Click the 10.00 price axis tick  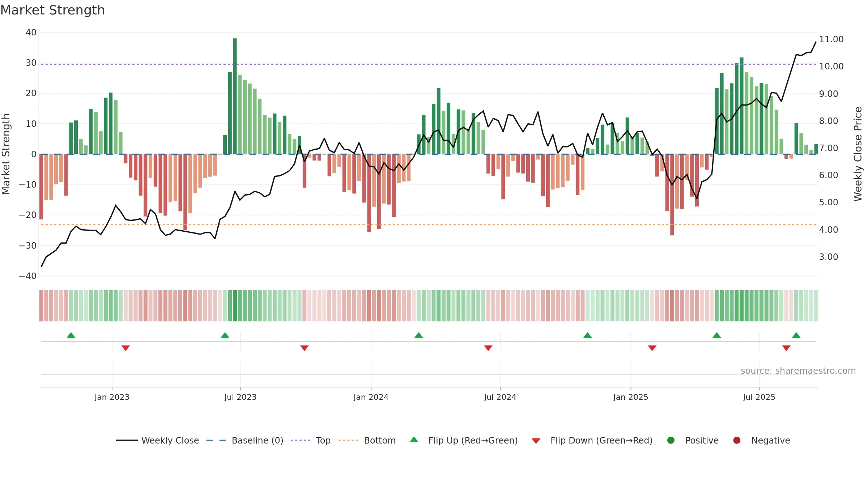[831, 66]
